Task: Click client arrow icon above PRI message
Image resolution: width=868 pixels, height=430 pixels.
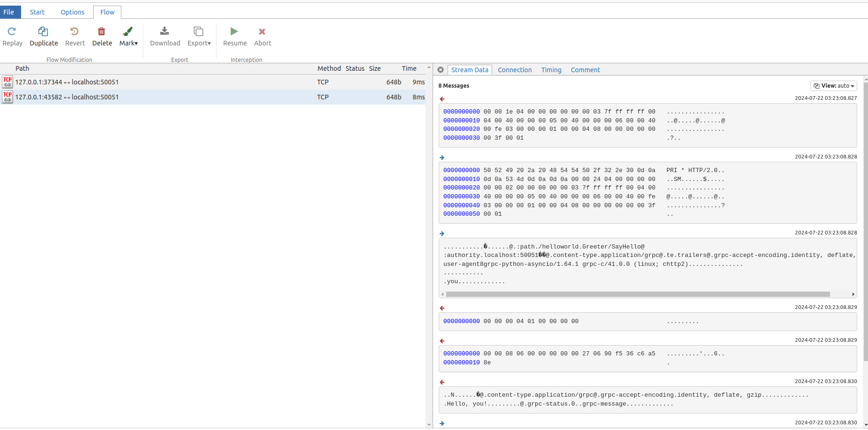Action: click(x=442, y=158)
